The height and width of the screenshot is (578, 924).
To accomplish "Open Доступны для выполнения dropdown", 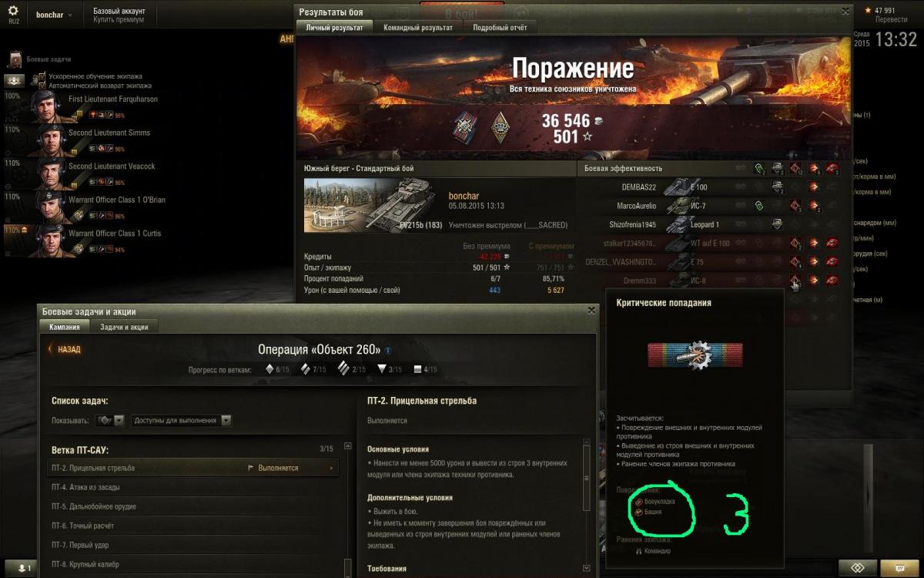I will click(x=182, y=421).
